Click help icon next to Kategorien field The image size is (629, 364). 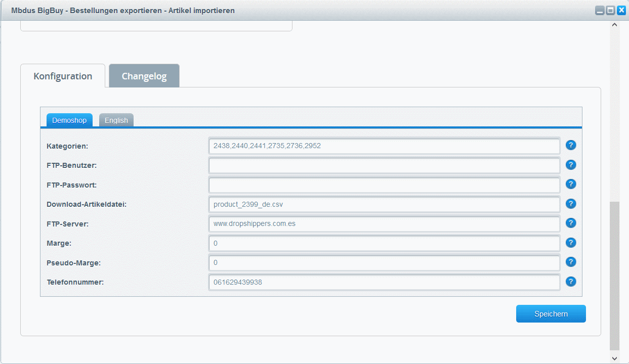coord(571,146)
